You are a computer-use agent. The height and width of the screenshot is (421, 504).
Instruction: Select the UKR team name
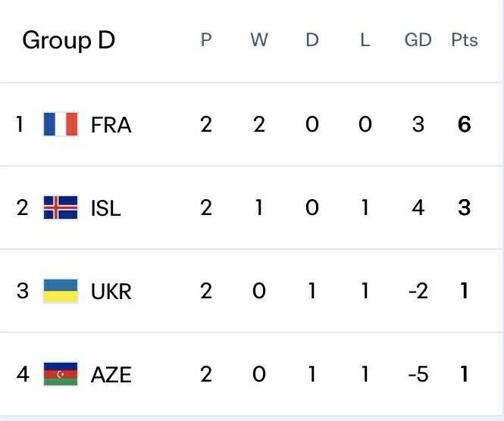[x=111, y=292]
